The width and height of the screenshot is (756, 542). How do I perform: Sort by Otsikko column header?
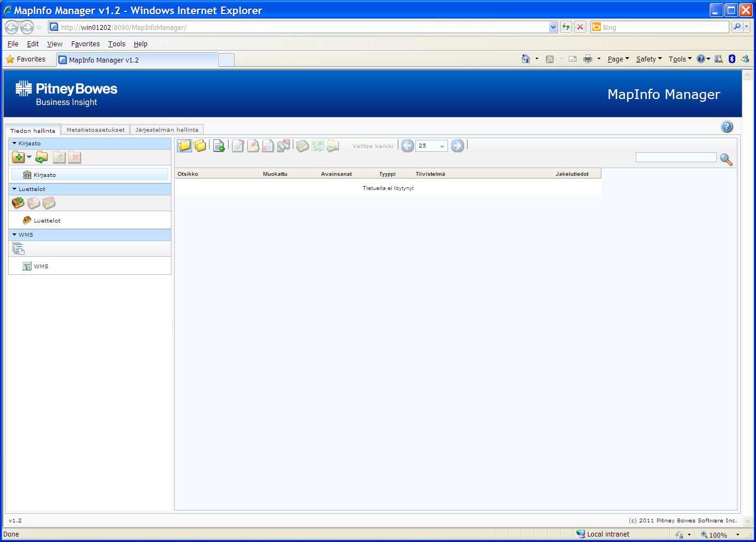pos(188,174)
